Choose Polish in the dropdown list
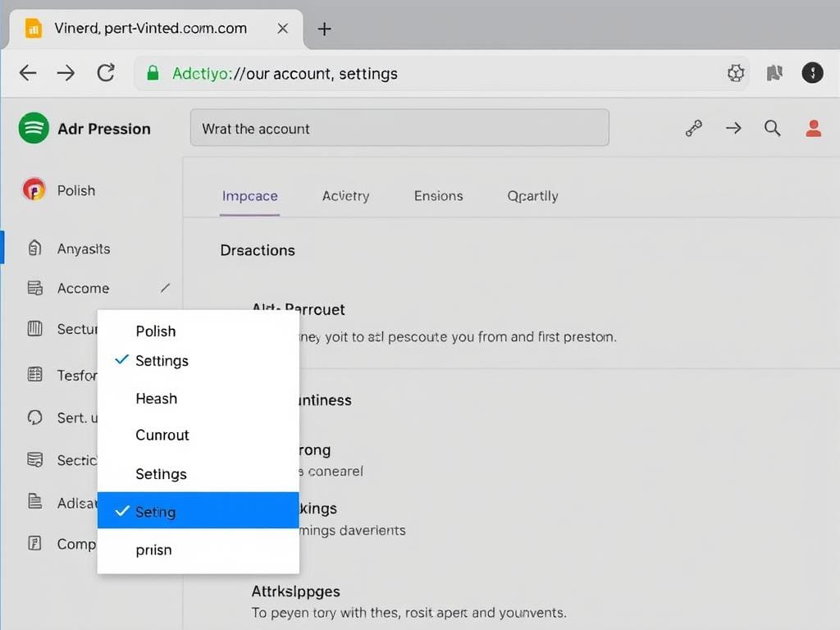840x630 pixels. [156, 331]
